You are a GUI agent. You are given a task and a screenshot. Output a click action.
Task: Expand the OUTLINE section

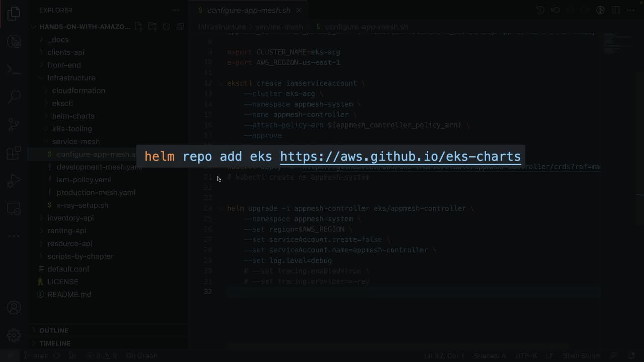54,330
